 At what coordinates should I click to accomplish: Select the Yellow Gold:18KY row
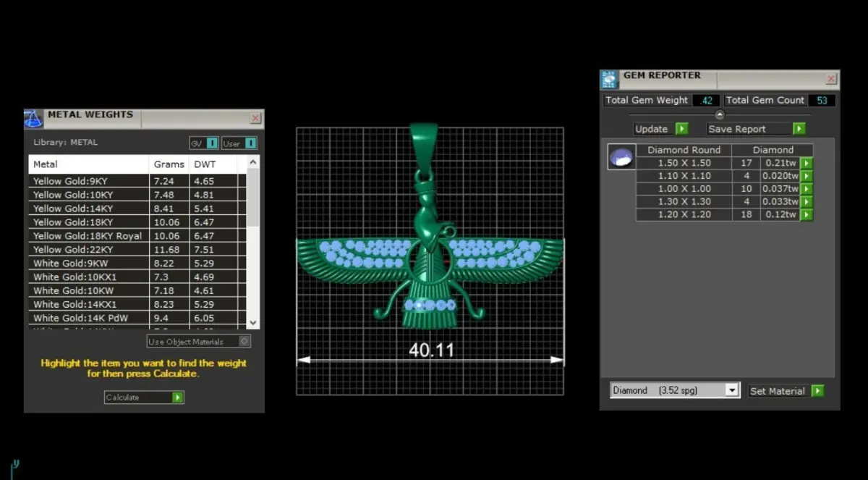pos(137,222)
